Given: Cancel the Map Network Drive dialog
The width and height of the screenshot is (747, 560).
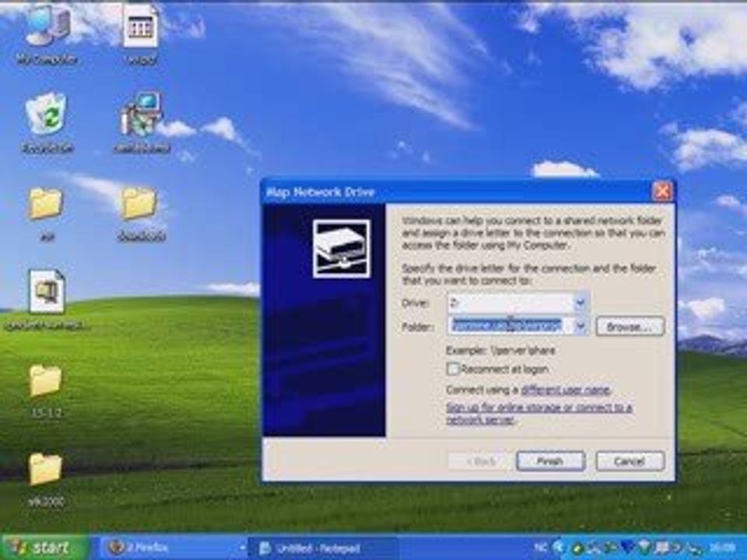Looking at the screenshot, I should [630, 461].
